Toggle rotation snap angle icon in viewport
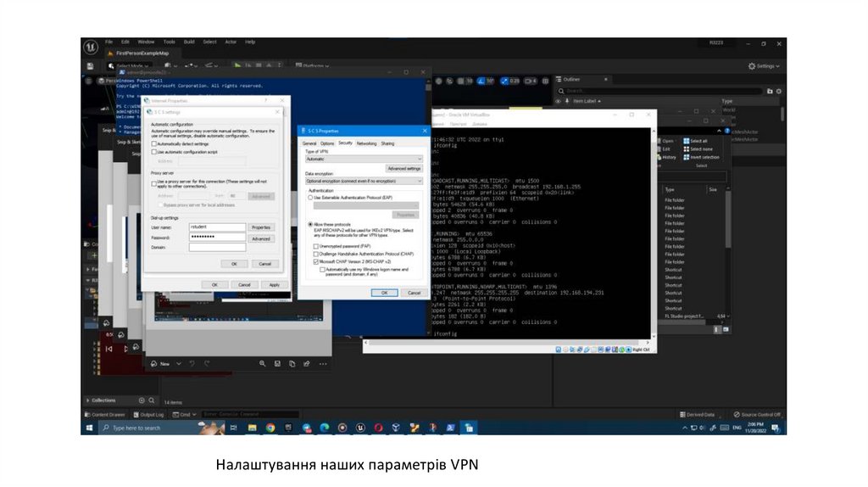The height and width of the screenshot is (487, 868). 481,81
